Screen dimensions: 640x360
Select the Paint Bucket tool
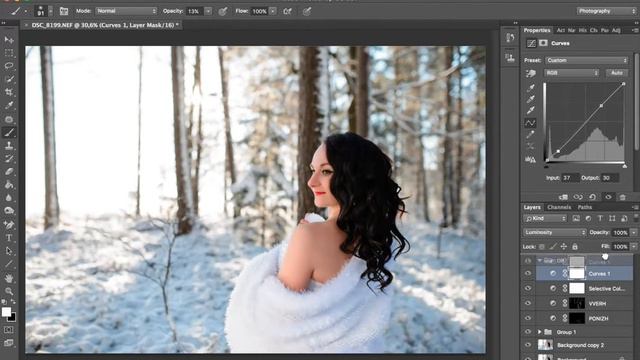9,184
